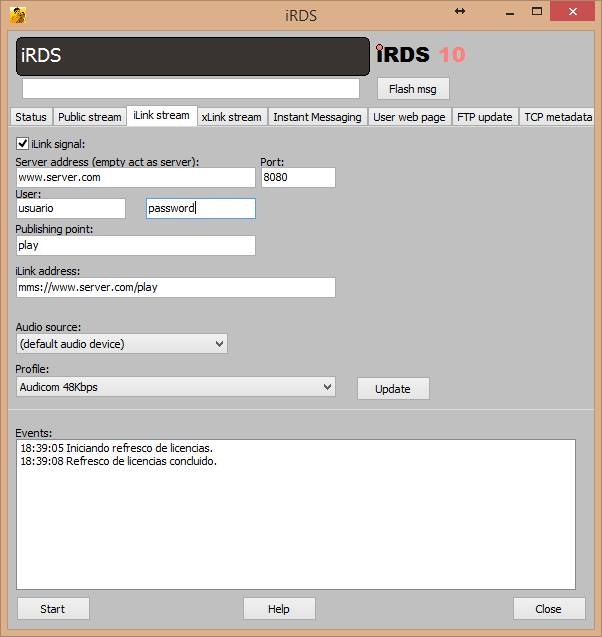The image size is (602, 637).
Task: Click the password input field
Action: [201, 208]
